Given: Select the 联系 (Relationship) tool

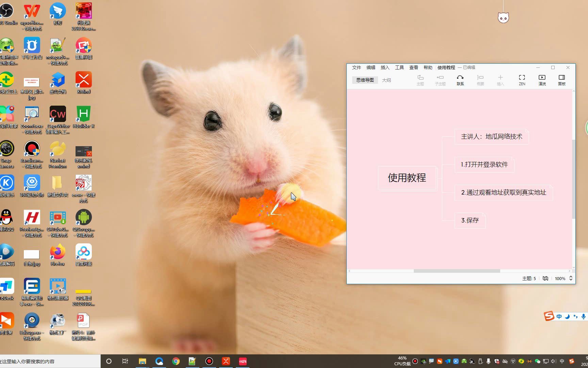Looking at the screenshot, I should point(460,80).
